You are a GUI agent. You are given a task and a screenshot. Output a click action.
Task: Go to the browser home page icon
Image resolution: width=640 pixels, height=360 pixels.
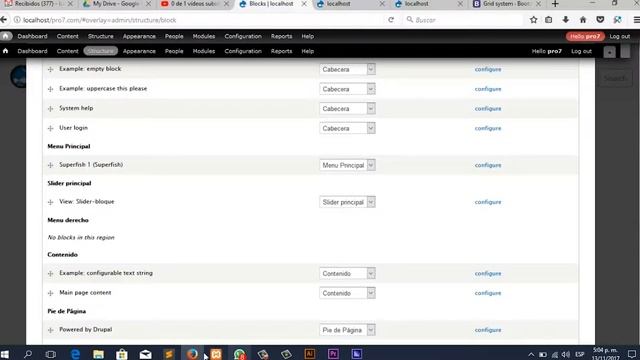click(x=583, y=20)
